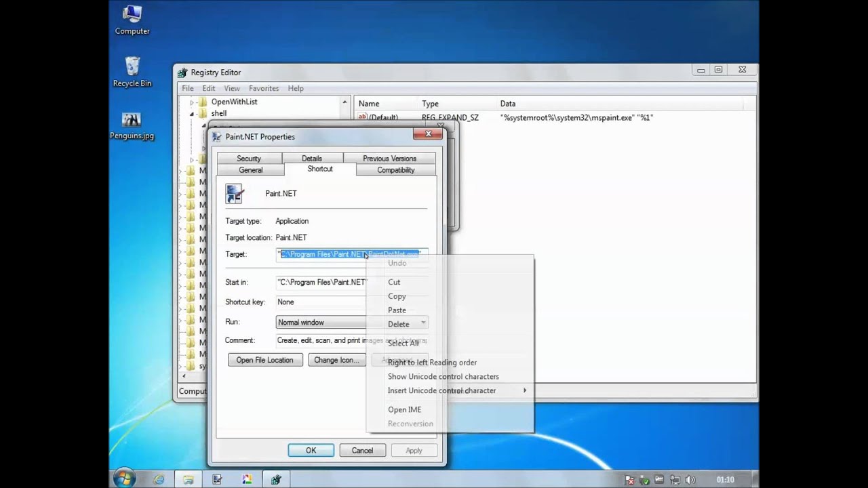Click in the Comment input field
868x488 pixels.
[x=352, y=340]
